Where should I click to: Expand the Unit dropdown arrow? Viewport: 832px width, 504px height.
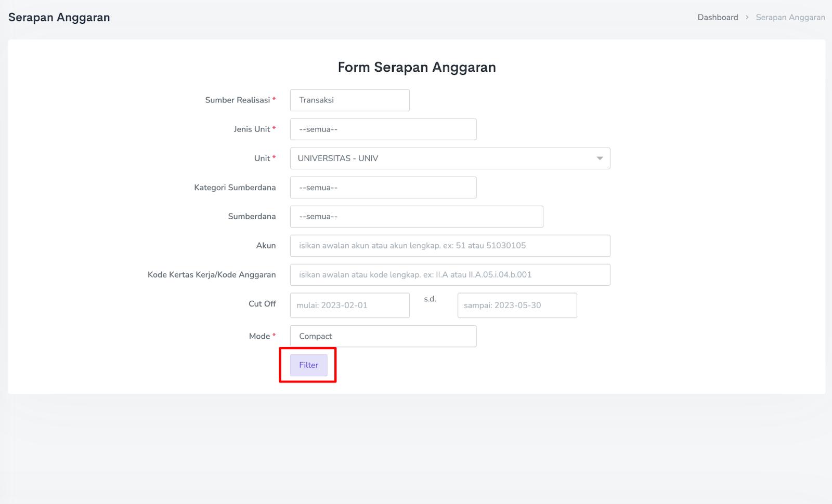pos(600,158)
